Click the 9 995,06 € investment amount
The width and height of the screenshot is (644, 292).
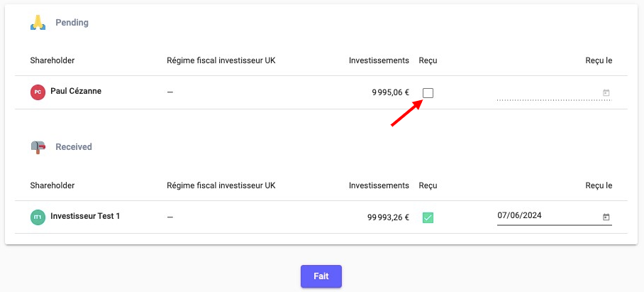coord(390,93)
